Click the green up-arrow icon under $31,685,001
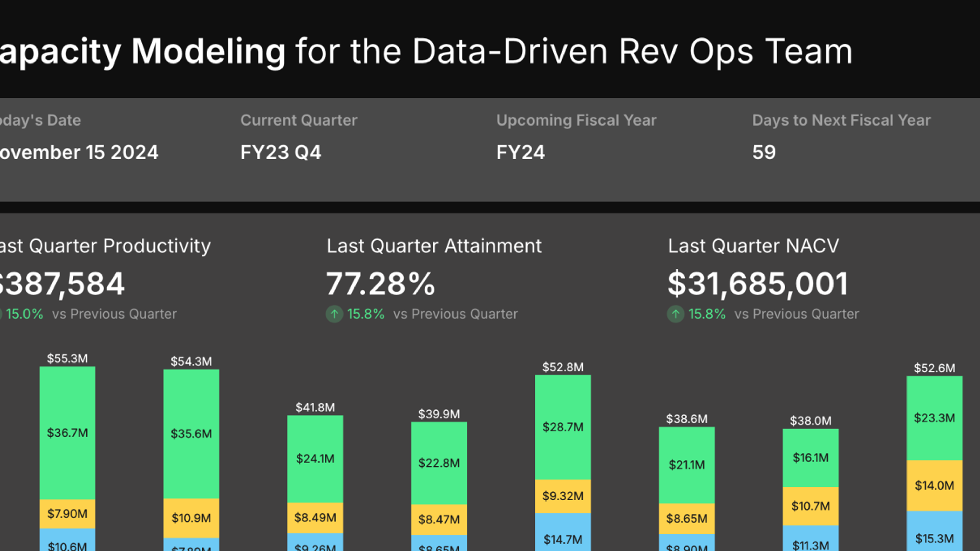The height and width of the screenshot is (551, 980). point(676,314)
